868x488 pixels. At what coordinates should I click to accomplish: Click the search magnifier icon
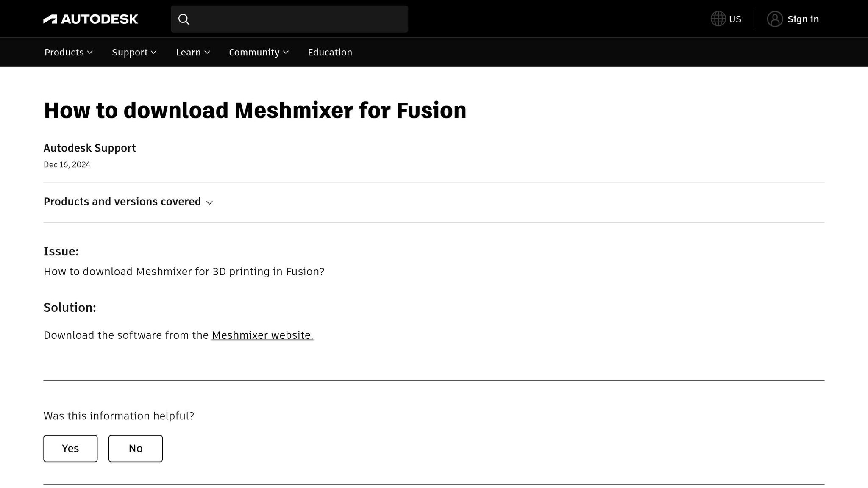[x=184, y=19]
